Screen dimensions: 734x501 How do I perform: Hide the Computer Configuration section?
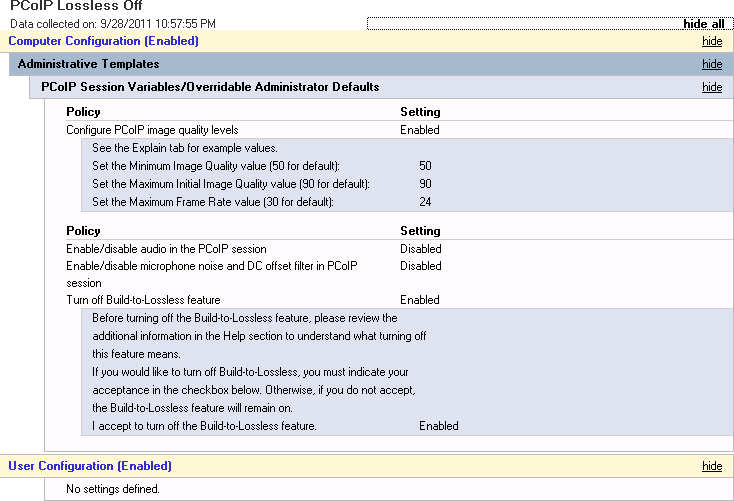click(x=712, y=41)
